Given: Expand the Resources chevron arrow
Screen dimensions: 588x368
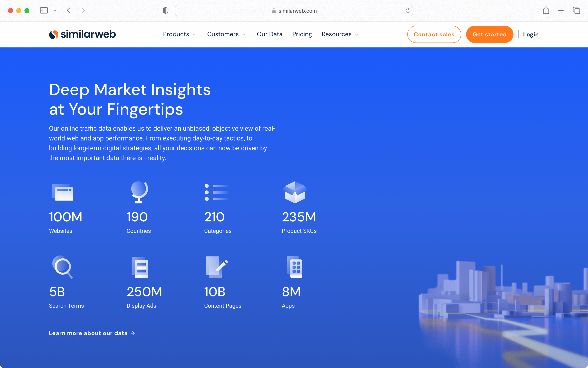Looking at the screenshot, I should [x=357, y=35].
